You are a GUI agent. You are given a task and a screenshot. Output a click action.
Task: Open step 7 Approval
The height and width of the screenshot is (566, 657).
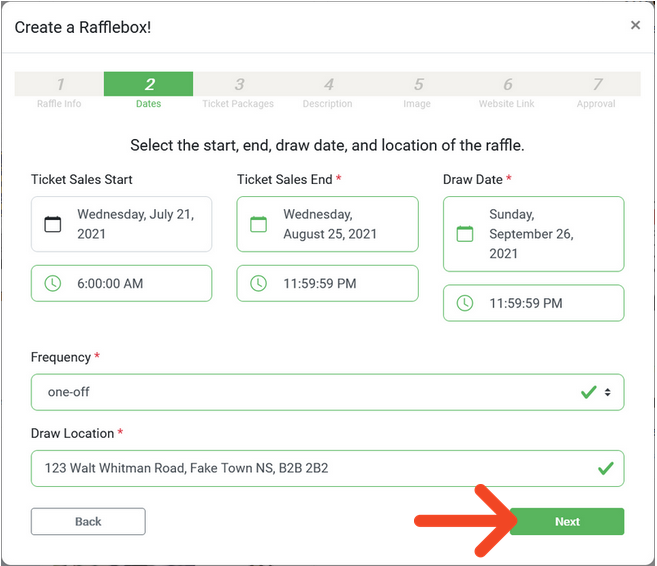click(x=596, y=91)
